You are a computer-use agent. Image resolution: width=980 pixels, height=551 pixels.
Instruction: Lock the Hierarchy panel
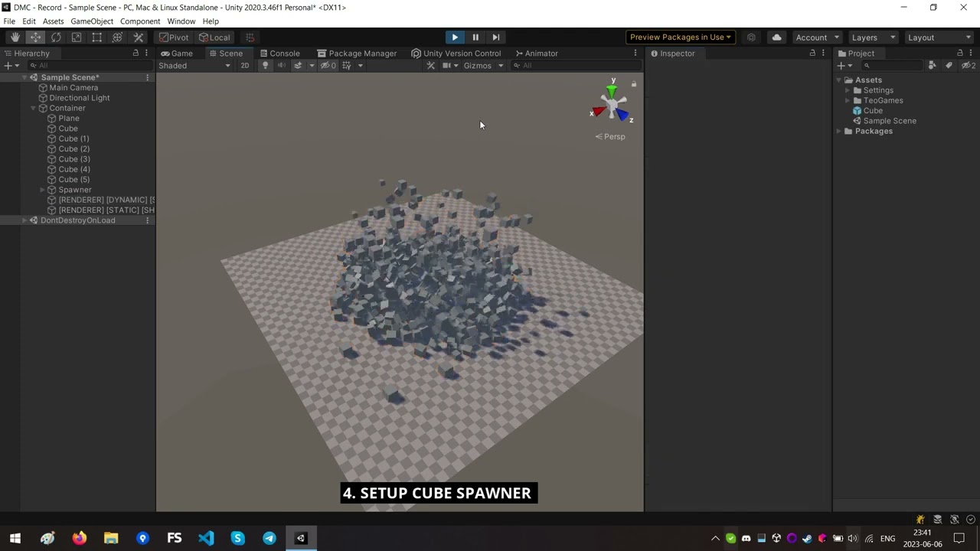pyautogui.click(x=136, y=54)
